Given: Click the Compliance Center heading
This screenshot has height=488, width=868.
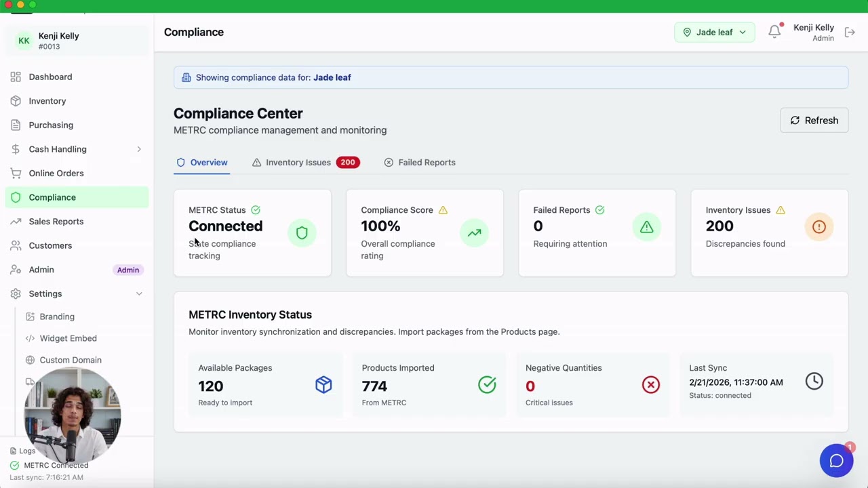Looking at the screenshot, I should [238, 113].
